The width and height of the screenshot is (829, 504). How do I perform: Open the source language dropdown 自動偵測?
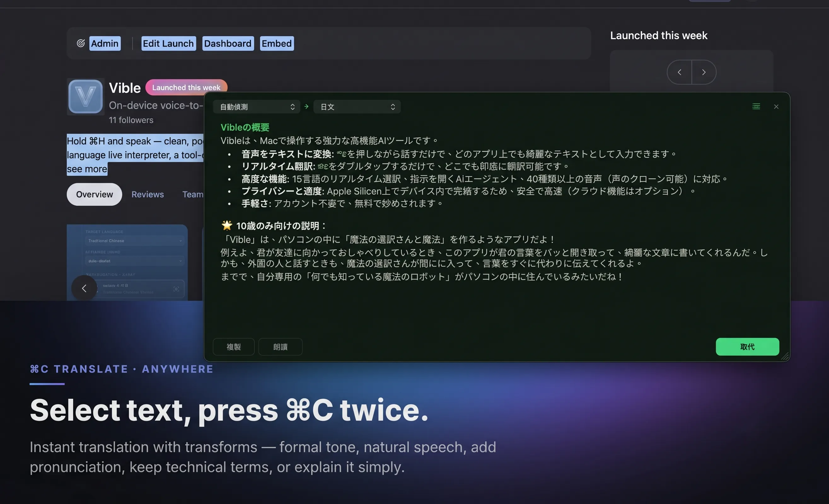click(x=256, y=106)
